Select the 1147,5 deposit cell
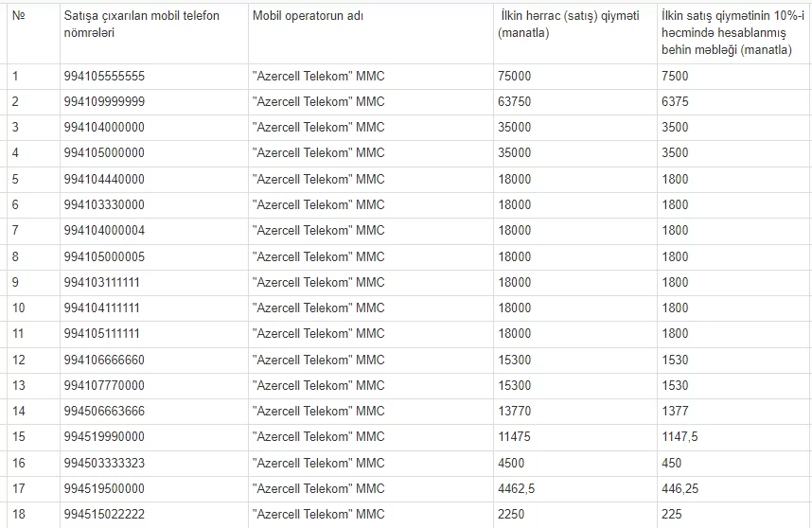This screenshot has height=528, width=812. click(681, 437)
